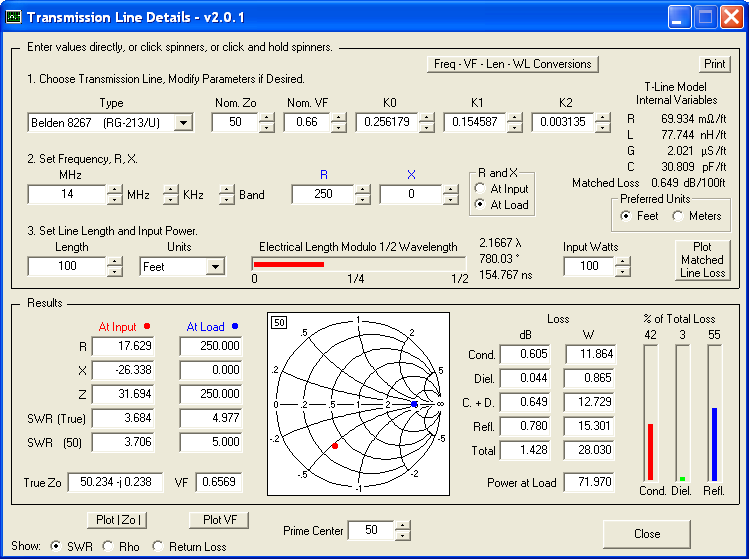Click the MHz frequency spinner
This screenshot has width=749, height=559.
(x=115, y=195)
